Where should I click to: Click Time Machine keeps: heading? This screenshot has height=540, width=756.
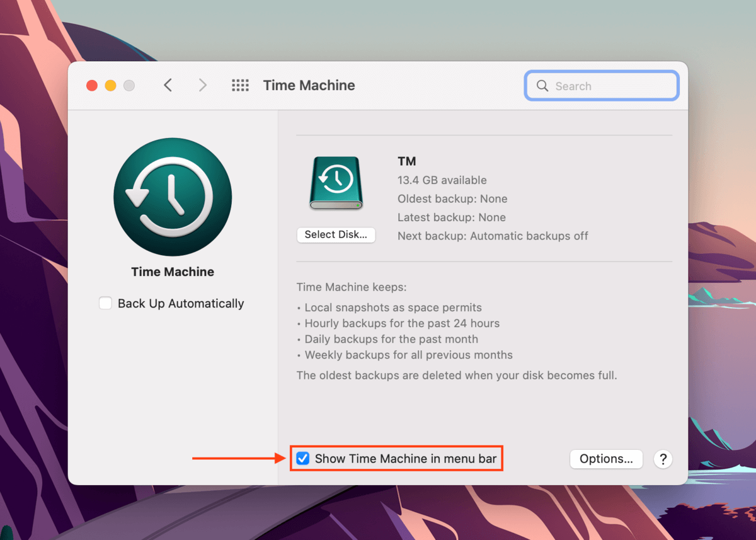[352, 287]
